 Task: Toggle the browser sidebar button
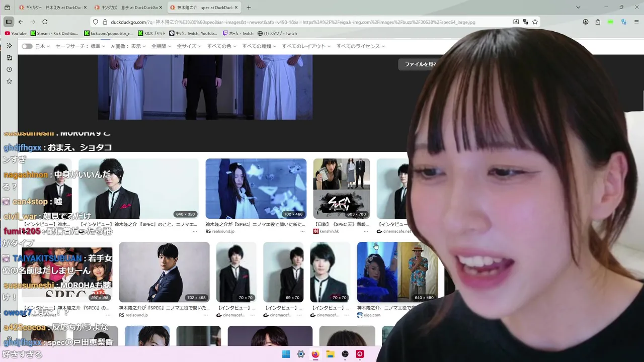[9, 22]
